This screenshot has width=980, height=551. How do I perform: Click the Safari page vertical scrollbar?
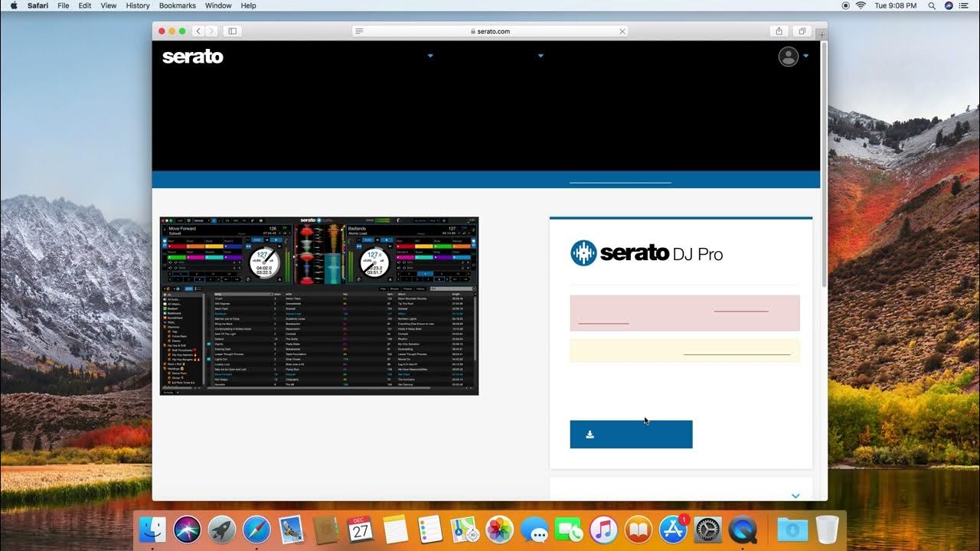pos(824,165)
